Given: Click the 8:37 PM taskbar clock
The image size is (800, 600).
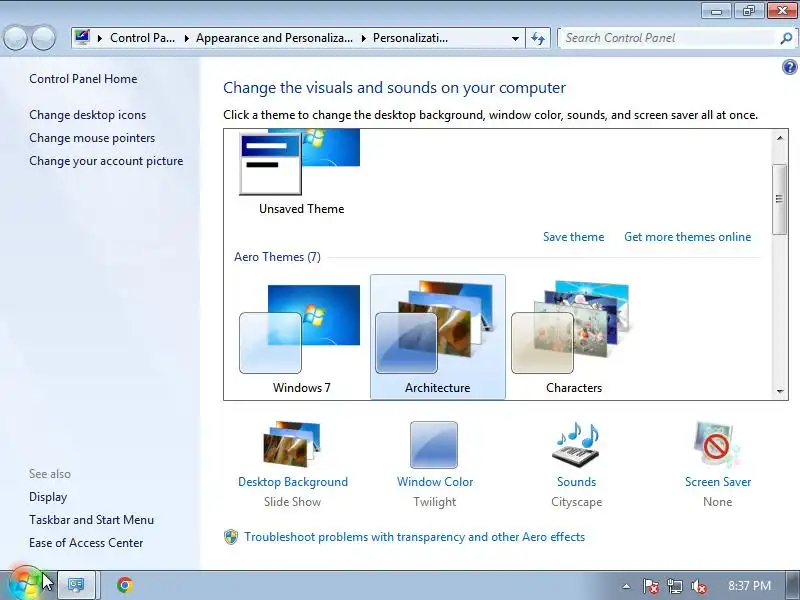Looking at the screenshot, I should click(x=749, y=585).
